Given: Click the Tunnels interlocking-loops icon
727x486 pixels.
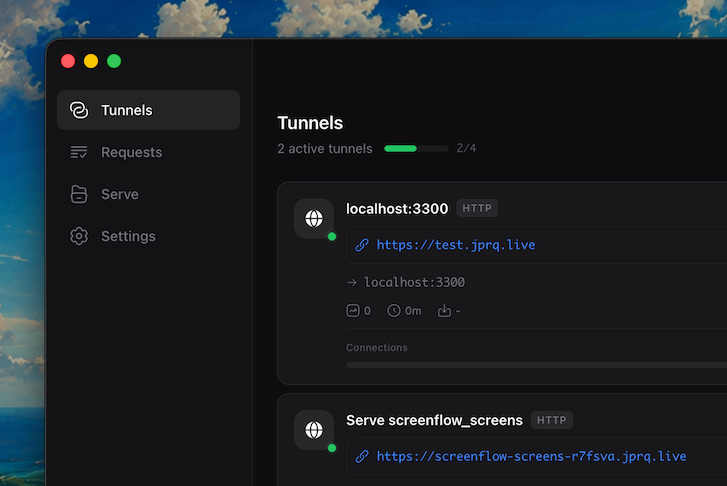Looking at the screenshot, I should 79,110.
